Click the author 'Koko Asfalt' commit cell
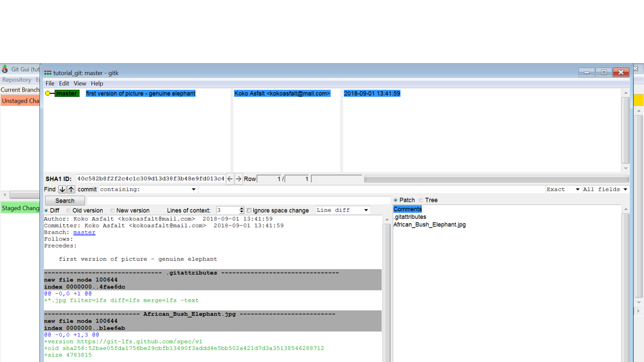The image size is (644, 362). 282,93
